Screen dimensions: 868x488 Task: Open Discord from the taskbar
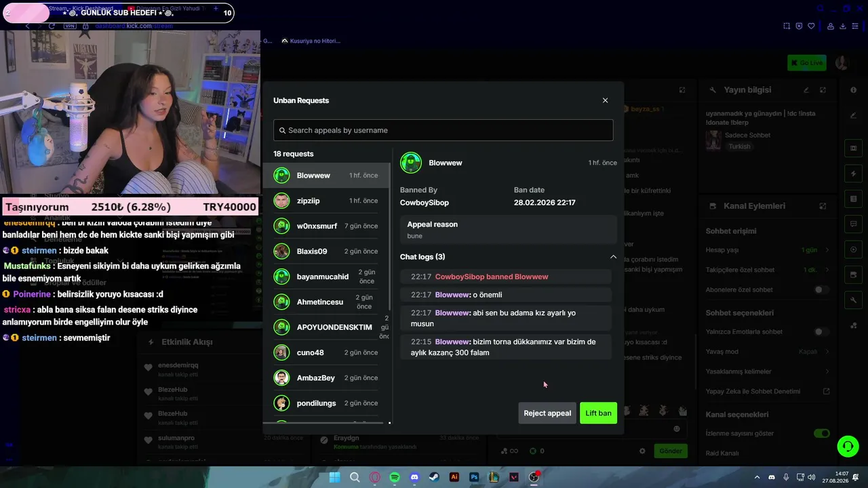click(x=414, y=477)
